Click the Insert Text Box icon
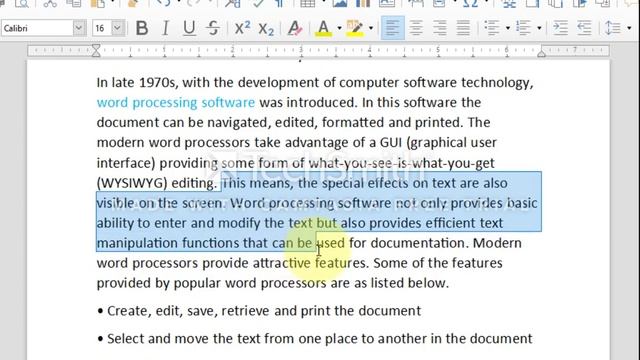This screenshot has width=640, height=360. (387, 3)
